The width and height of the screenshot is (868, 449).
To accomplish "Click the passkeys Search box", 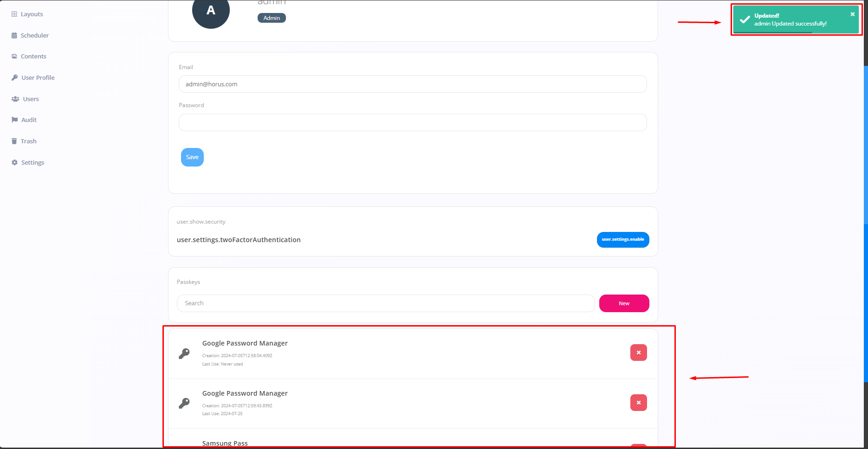I will pyautogui.click(x=385, y=303).
